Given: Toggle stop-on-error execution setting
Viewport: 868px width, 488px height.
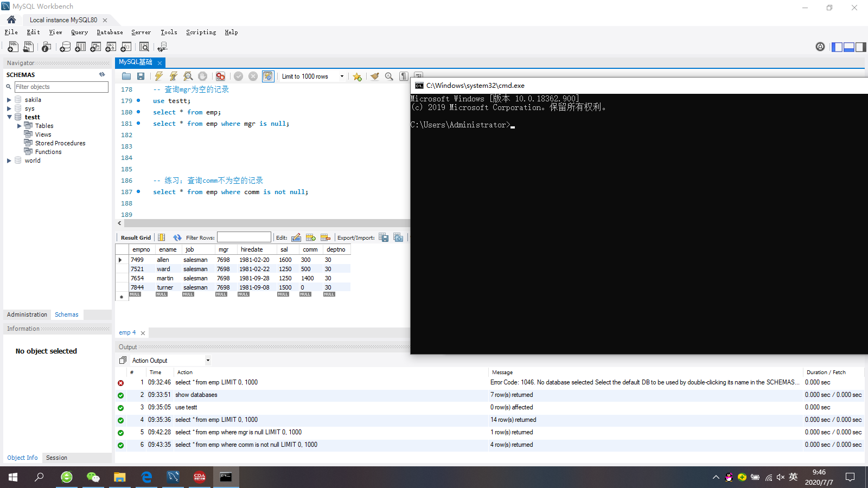Looking at the screenshot, I should point(220,76).
